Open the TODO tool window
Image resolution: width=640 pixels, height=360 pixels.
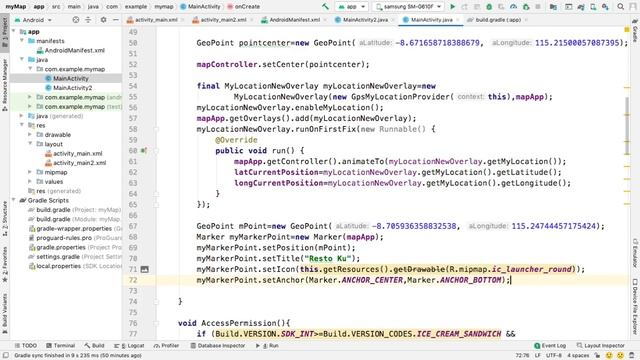click(26, 346)
